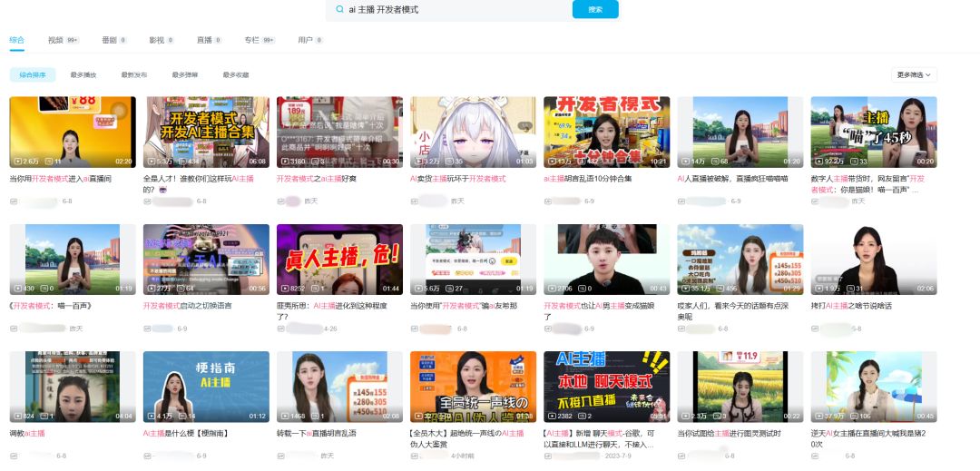Viewport: 980px width, 471px height.
Task: Open the '开发者模式 开发AI主播合集' thumbnail
Action: coord(206,132)
